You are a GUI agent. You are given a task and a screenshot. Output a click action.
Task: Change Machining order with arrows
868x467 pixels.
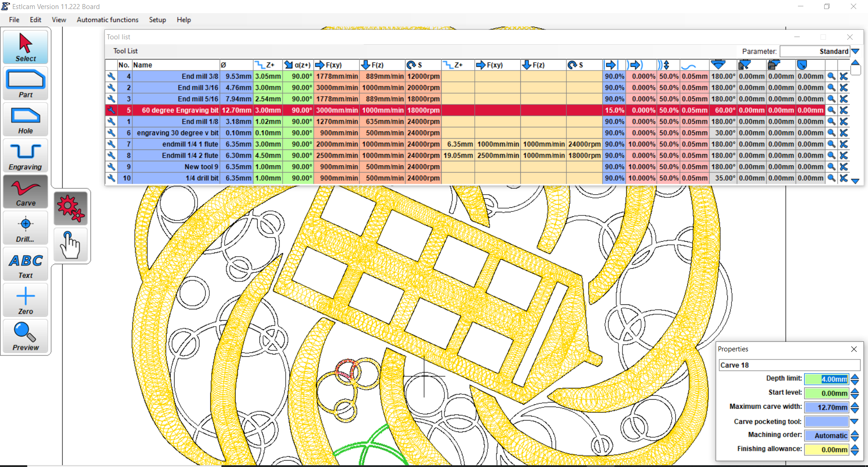pos(854,435)
